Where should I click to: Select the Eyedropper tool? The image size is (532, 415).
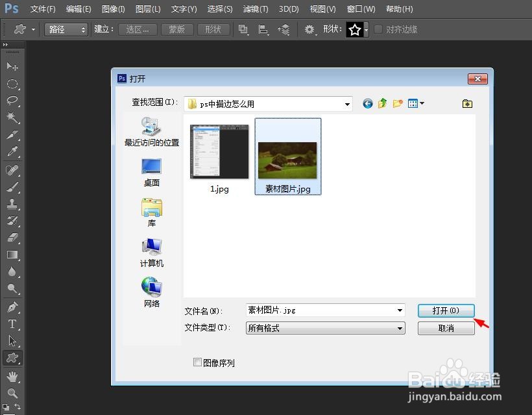[x=12, y=151]
